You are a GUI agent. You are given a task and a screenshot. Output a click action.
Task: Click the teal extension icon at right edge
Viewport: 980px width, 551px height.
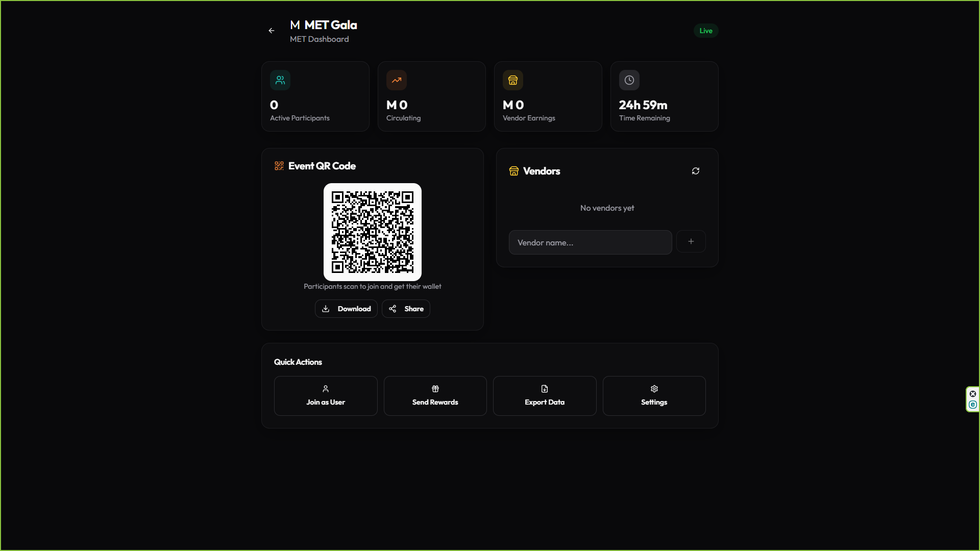tap(973, 405)
